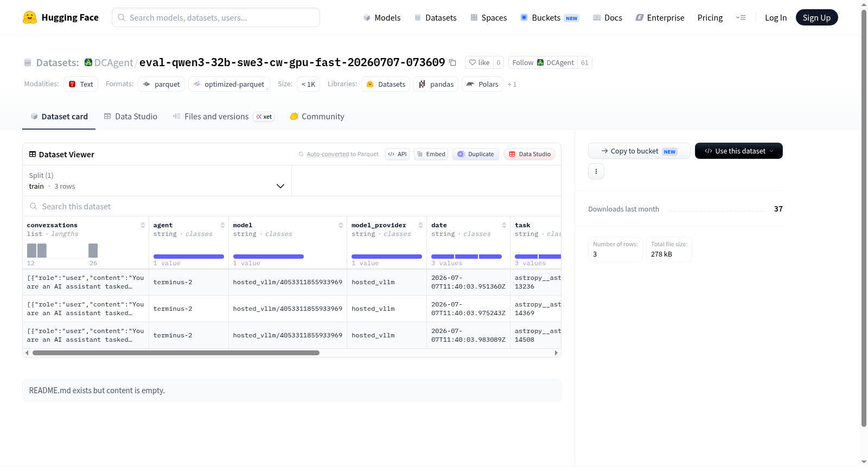Select the Dataset card tab
This screenshot has height=467, width=868.
(x=59, y=117)
